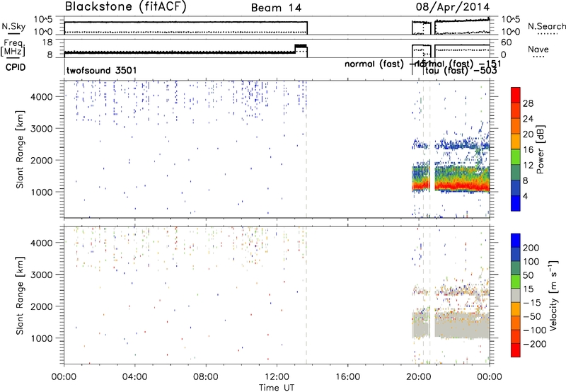Click the "-200" tick on Velocity colorbar
566x392 pixels.
coord(535,344)
